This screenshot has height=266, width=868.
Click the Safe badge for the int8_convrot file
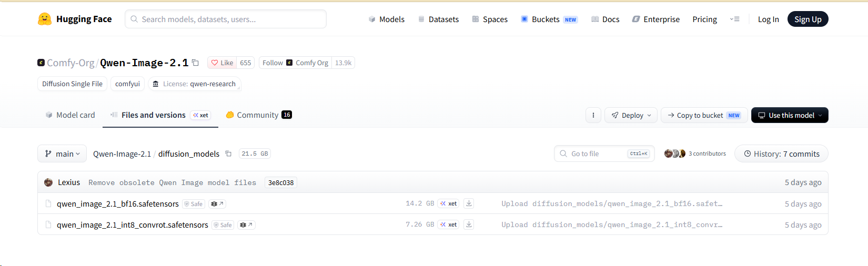click(223, 225)
